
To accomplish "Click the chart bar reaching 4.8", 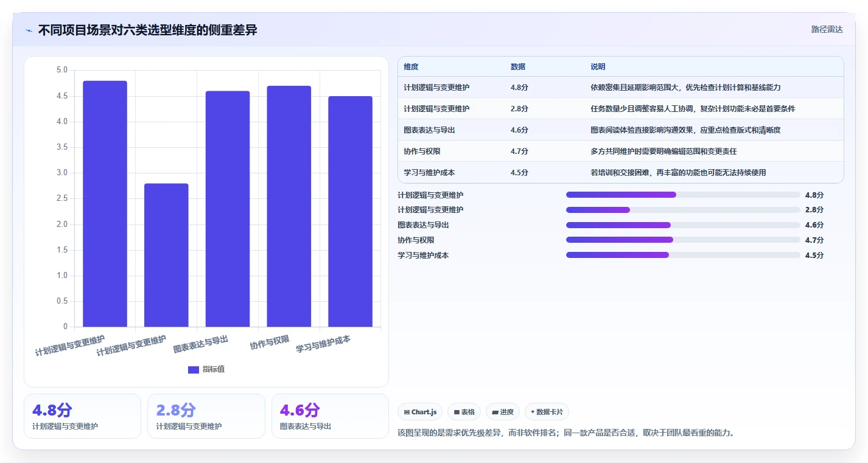I will pyautogui.click(x=105, y=204).
